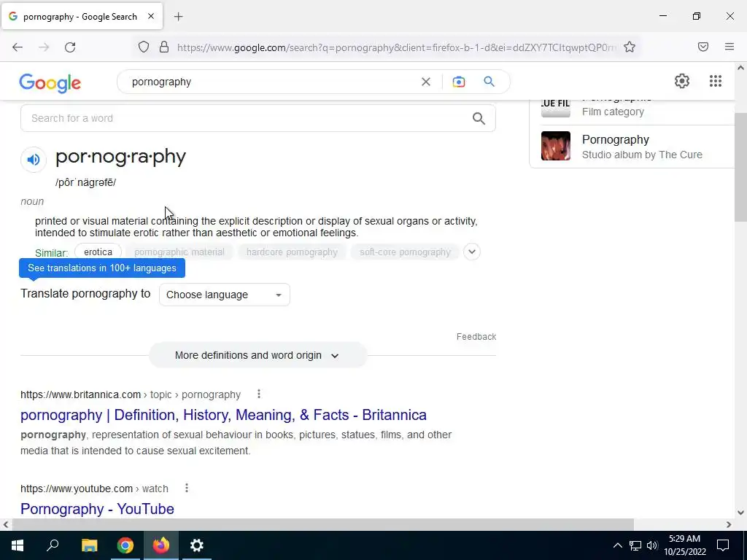The image size is (747, 560).
Task: Click the browser forward arrow
Action: (x=44, y=47)
